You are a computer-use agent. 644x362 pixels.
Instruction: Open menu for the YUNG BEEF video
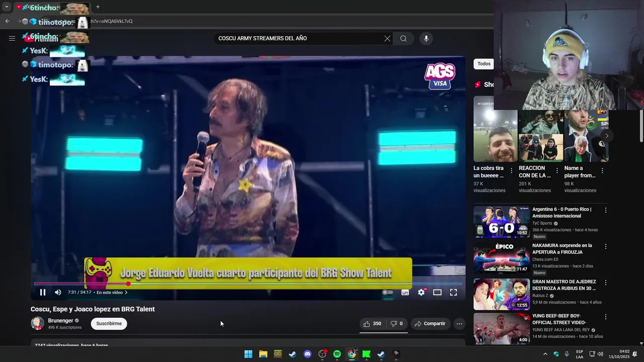click(606, 317)
